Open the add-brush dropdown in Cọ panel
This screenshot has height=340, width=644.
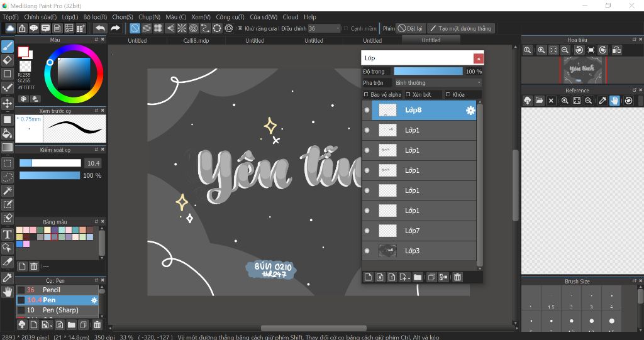pyautogui.click(x=51, y=325)
